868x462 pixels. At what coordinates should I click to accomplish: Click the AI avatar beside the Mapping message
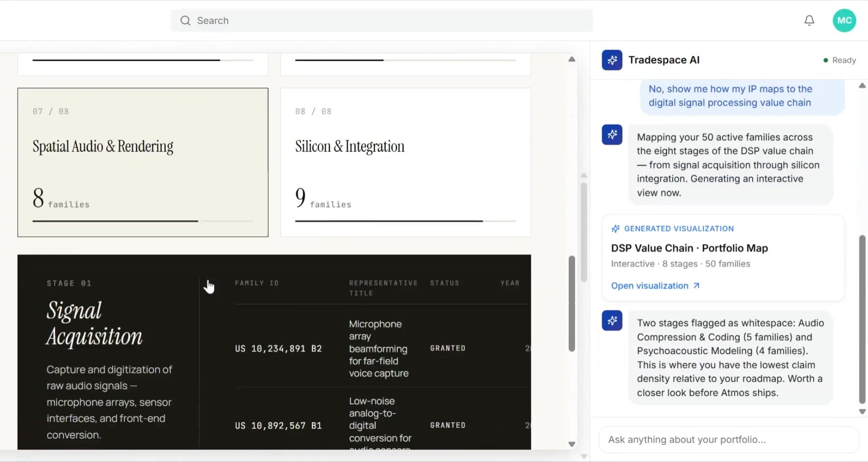tap(612, 135)
